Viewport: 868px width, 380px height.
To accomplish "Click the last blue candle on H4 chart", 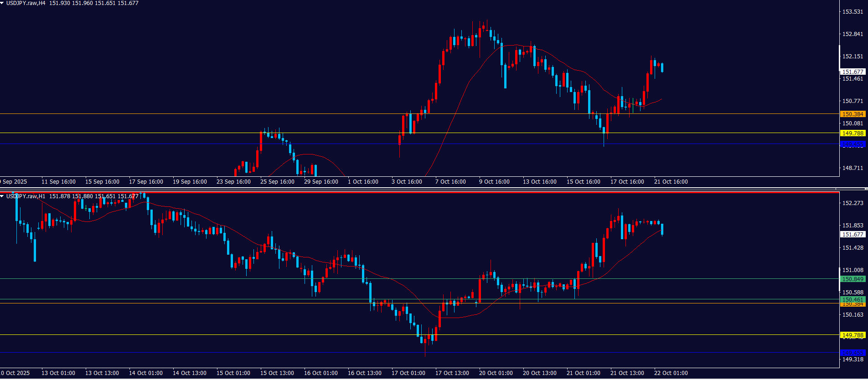I will pyautogui.click(x=662, y=68).
